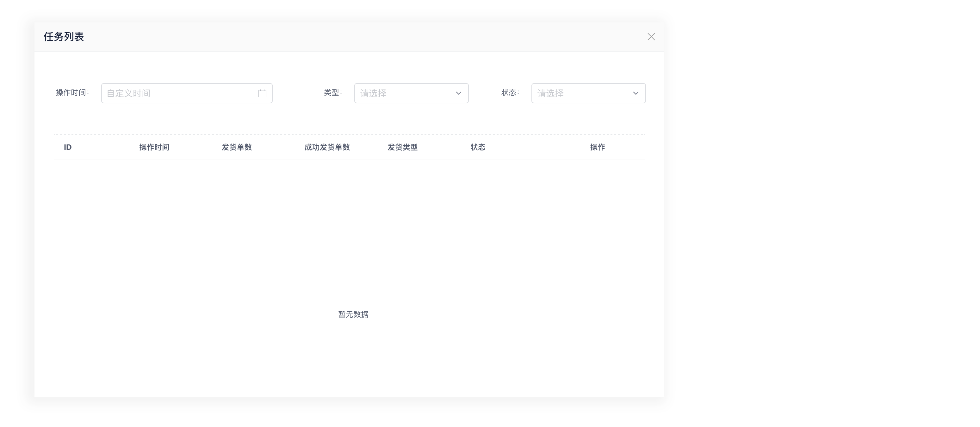Viewport: 980px width, 427px height.
Task: Click the 状态: filter label
Action: coord(510,92)
